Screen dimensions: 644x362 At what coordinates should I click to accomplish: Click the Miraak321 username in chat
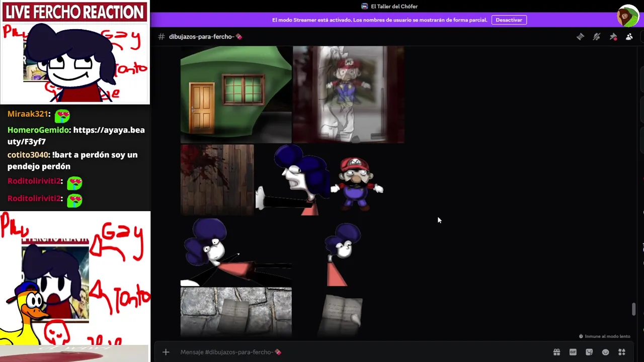point(28,114)
